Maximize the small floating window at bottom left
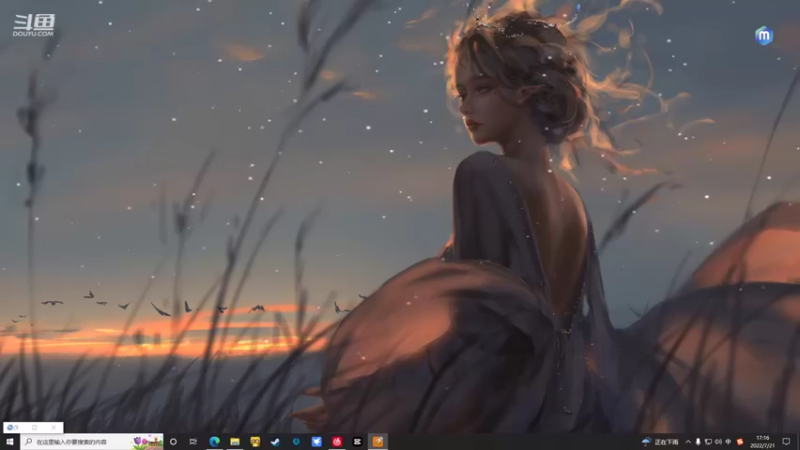This screenshot has width=800, height=450. (35, 428)
